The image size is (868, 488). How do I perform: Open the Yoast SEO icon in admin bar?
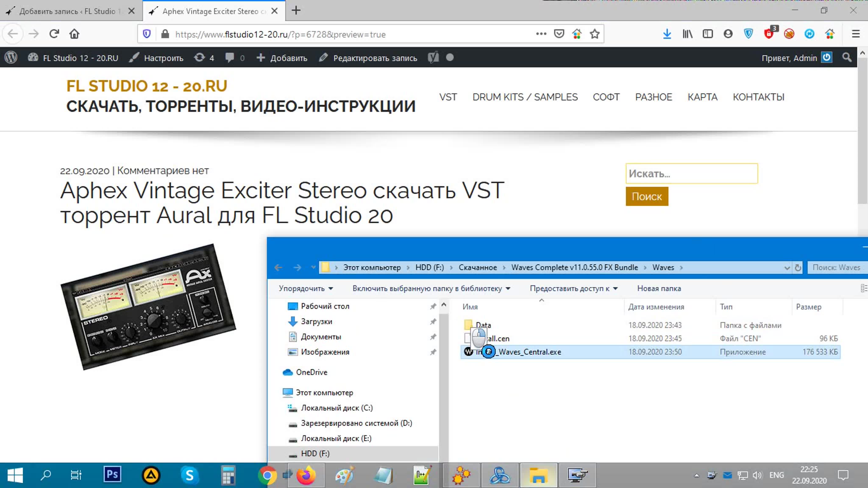click(x=433, y=57)
